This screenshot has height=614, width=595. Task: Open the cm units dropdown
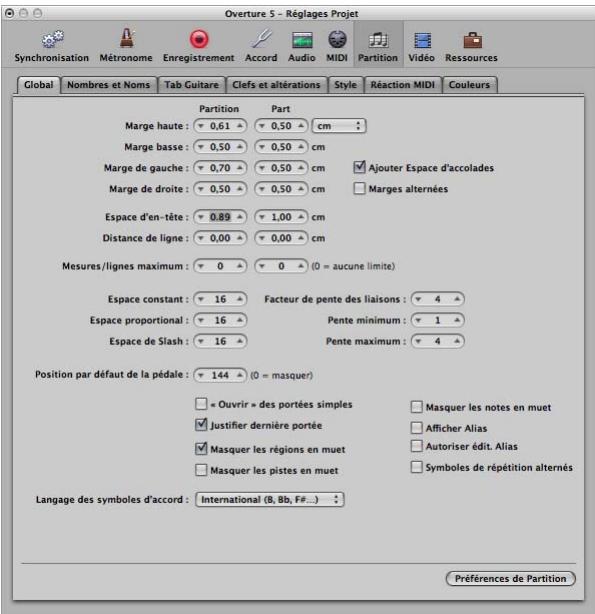pos(339,126)
